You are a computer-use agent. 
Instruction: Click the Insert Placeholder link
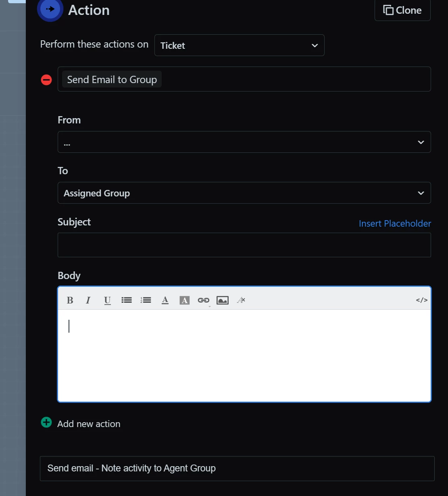pyautogui.click(x=395, y=223)
